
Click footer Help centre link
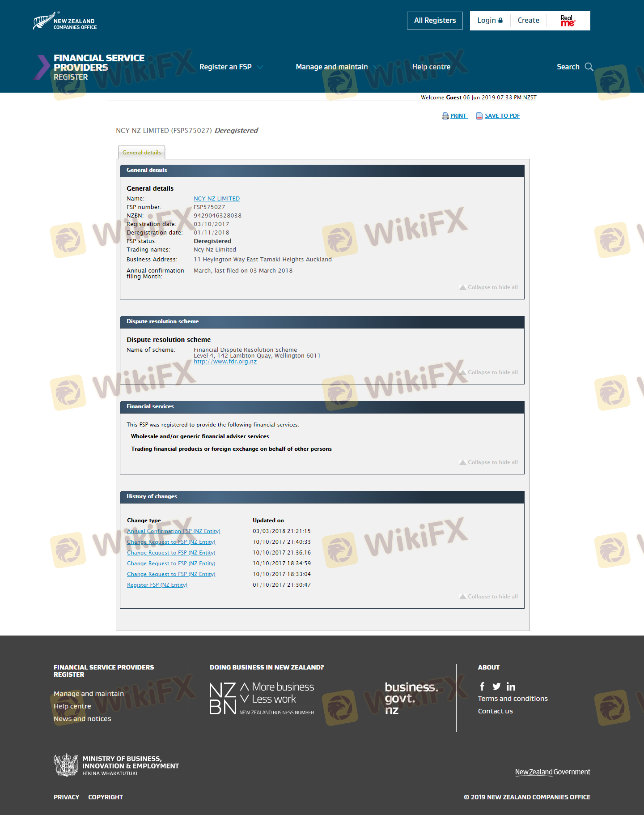(x=72, y=706)
